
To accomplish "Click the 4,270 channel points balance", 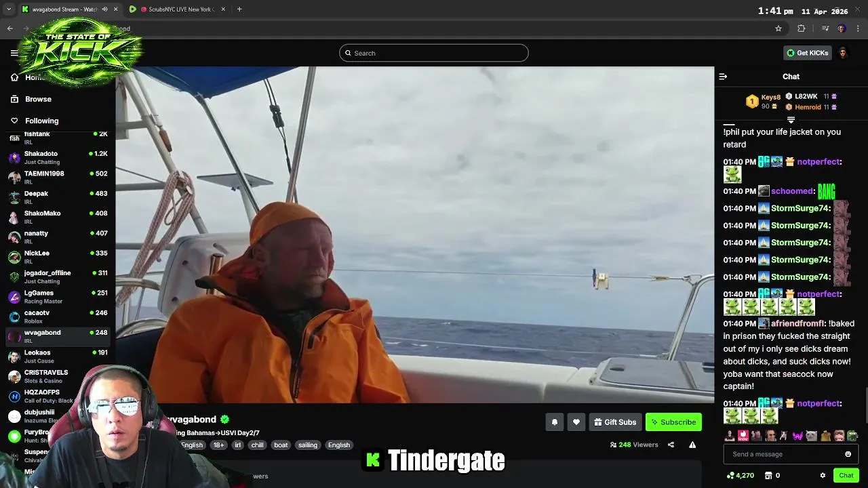I will pyautogui.click(x=740, y=476).
